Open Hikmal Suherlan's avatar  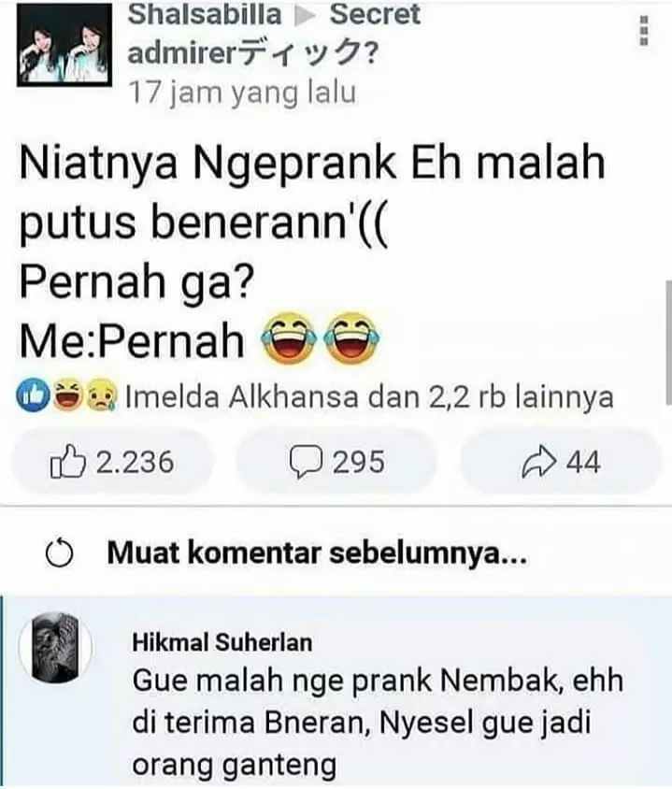tap(55, 647)
